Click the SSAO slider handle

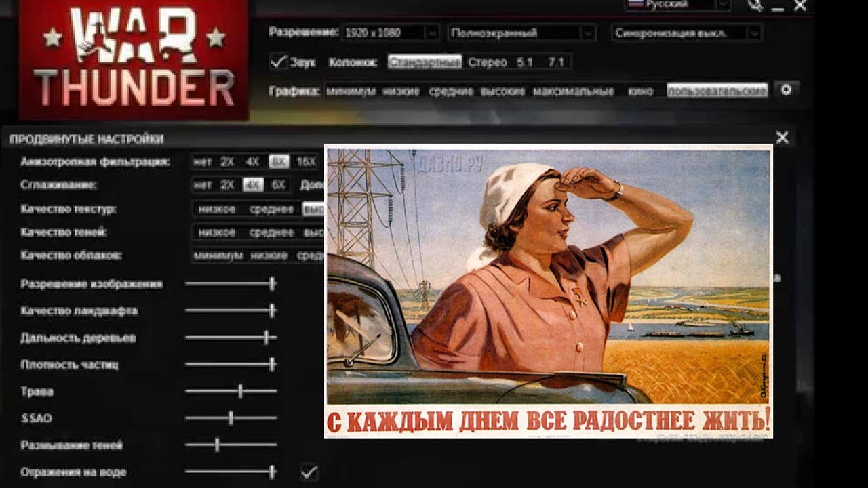[x=231, y=418]
